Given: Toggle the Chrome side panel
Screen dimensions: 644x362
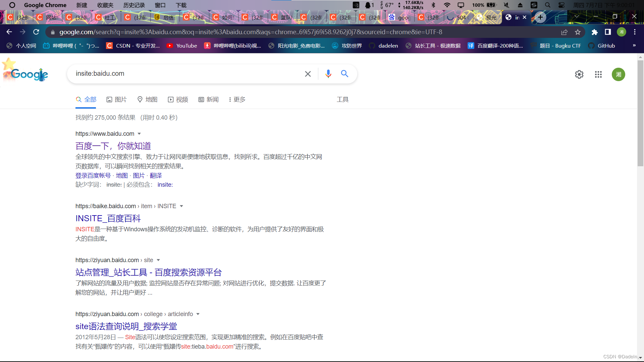Looking at the screenshot, I should 608,32.
